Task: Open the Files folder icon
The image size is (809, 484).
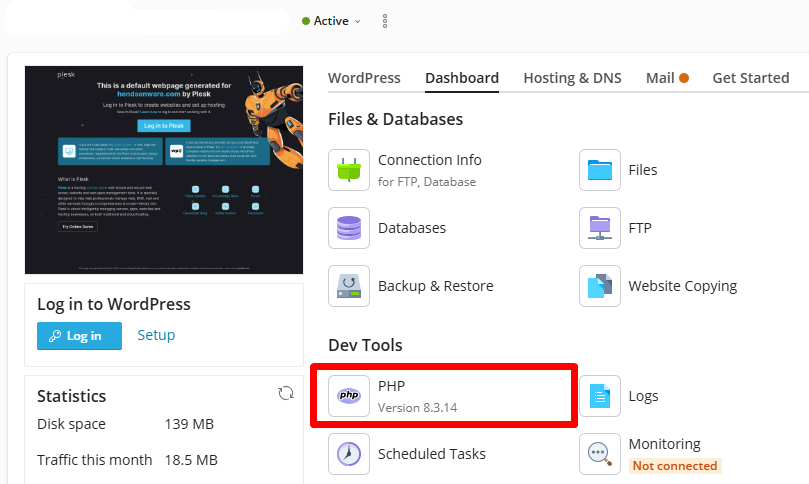Action: pyautogui.click(x=600, y=170)
